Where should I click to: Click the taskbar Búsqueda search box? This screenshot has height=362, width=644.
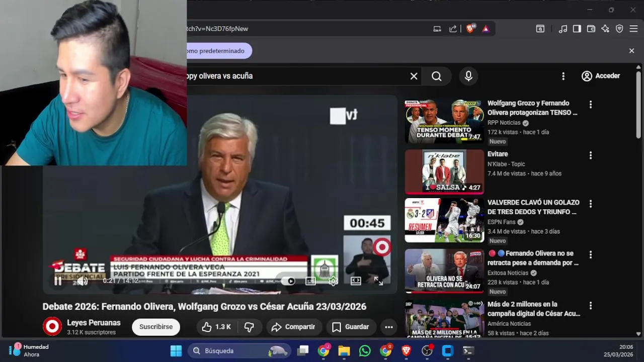[239, 351]
